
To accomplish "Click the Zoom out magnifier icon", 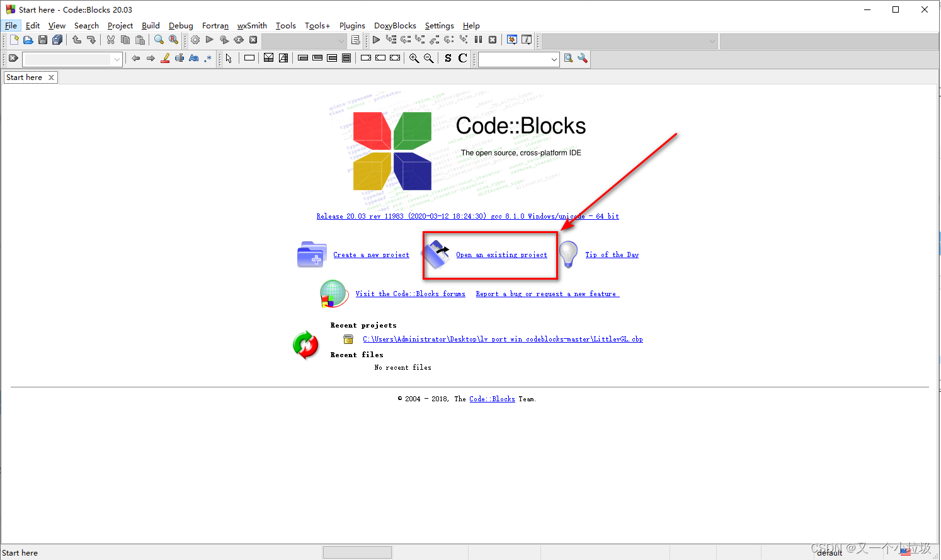I will [428, 59].
